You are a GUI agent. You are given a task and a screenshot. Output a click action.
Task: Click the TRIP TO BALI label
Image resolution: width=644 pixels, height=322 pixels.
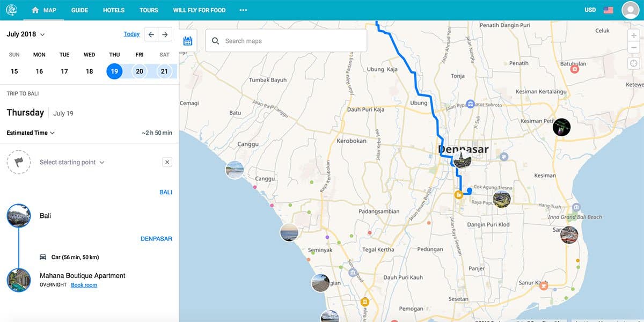tap(23, 94)
